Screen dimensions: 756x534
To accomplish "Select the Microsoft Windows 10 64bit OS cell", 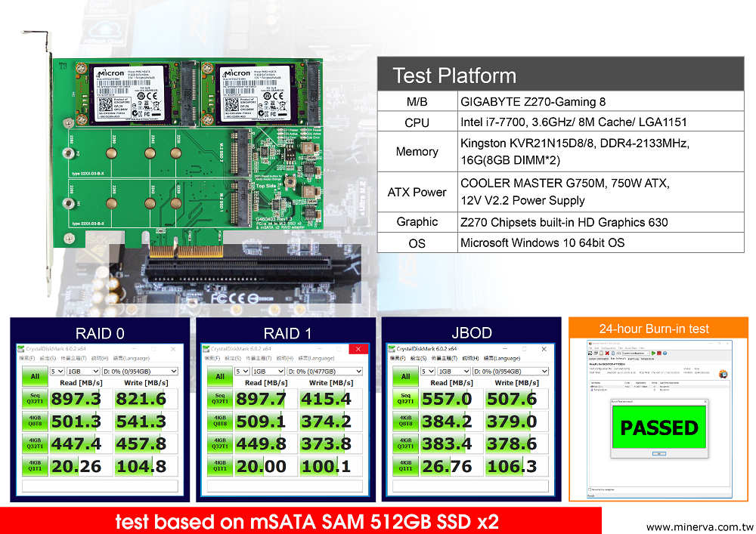I will pos(601,242).
